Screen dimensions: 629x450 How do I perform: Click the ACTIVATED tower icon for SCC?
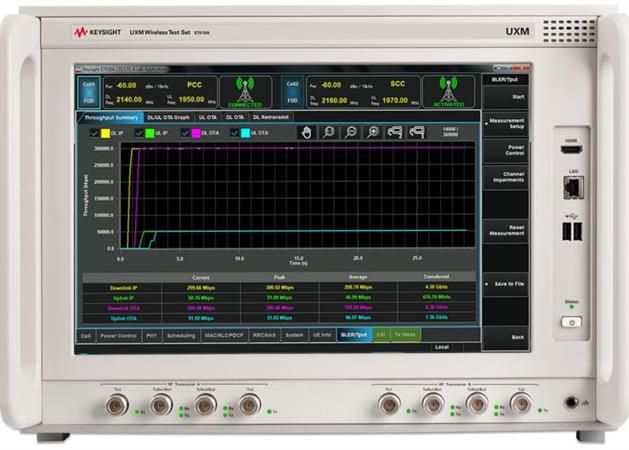(448, 92)
